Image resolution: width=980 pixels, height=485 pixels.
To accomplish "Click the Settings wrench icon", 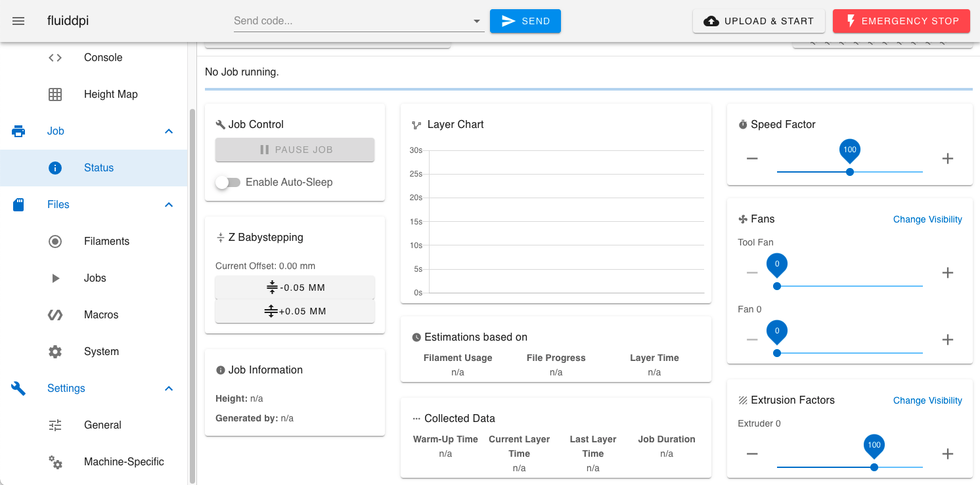I will tap(18, 389).
